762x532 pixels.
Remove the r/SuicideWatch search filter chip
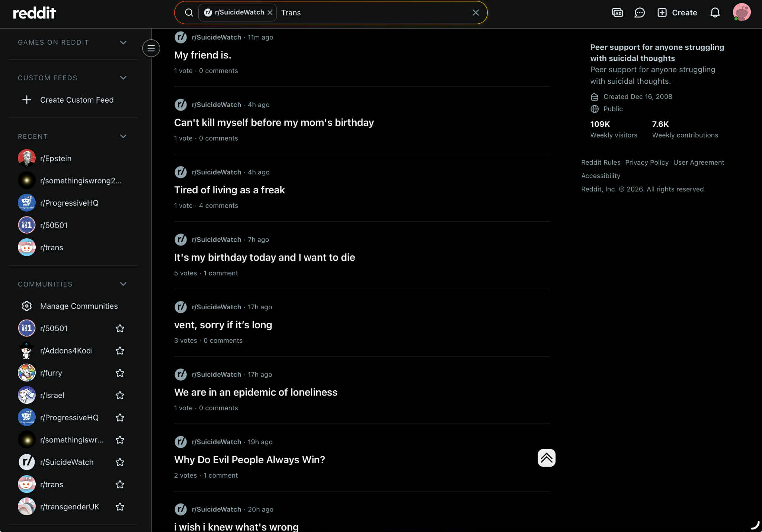270,13
